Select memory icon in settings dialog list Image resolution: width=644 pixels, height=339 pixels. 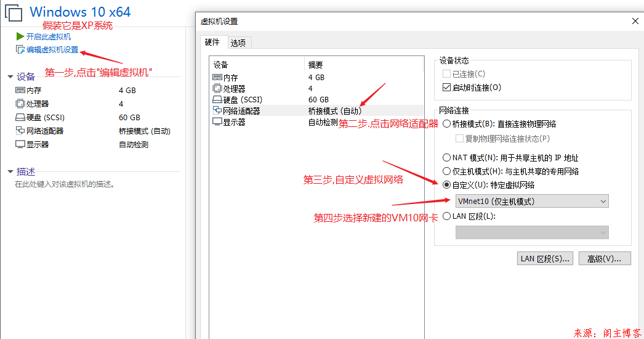pos(217,77)
